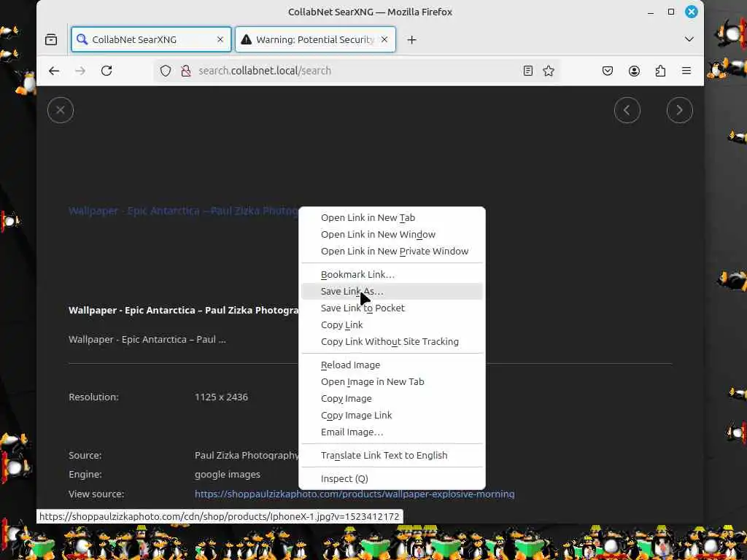Go to the next image result arrow
The image size is (747, 560).
pos(679,110)
